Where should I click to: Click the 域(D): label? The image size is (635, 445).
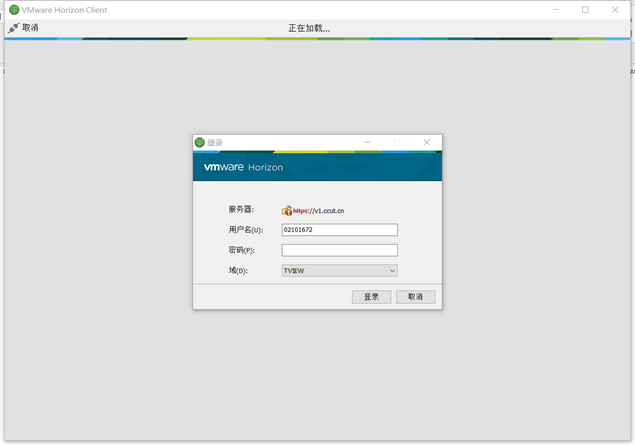[238, 270]
